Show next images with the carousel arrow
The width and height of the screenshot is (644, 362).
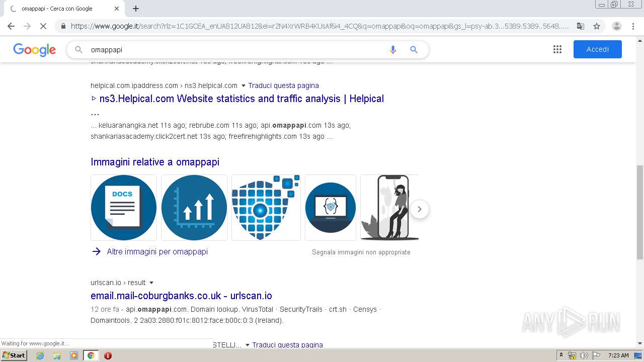pos(420,209)
